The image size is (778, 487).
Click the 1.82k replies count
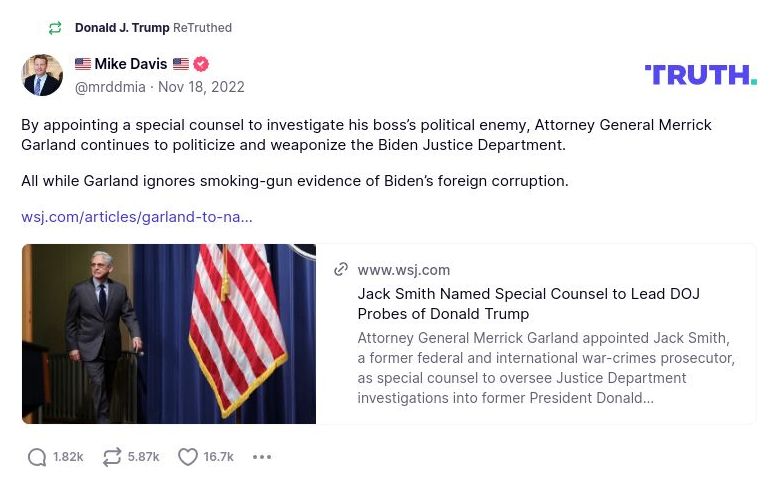[x=68, y=457]
